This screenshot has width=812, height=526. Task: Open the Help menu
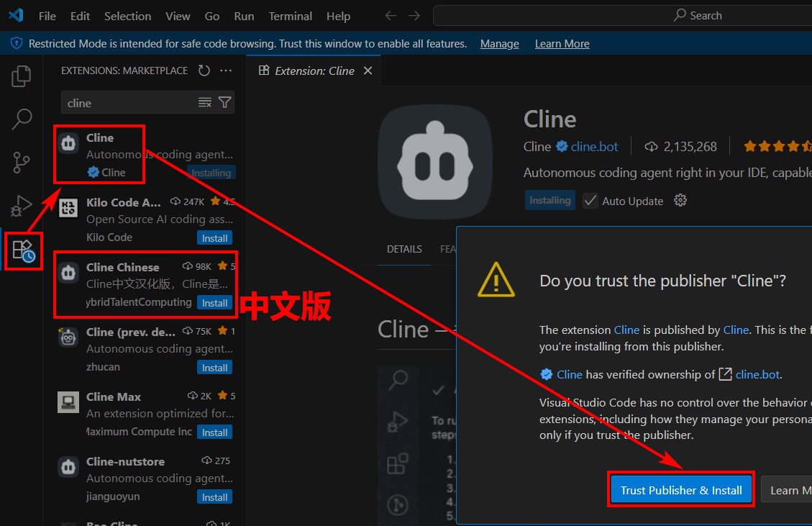pos(338,16)
